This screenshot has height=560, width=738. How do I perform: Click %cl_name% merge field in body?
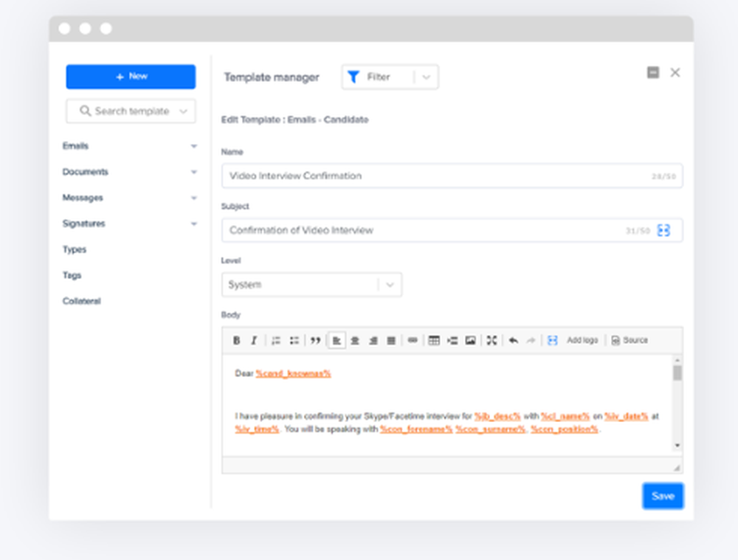point(565,416)
